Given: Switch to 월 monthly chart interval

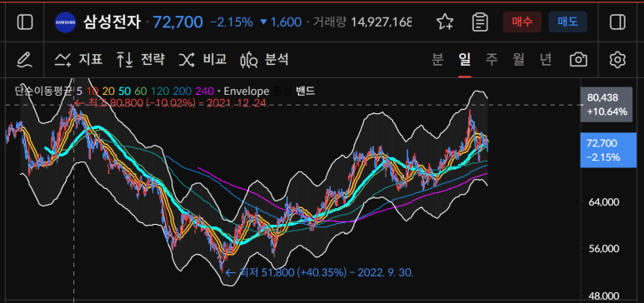Looking at the screenshot, I should 518,60.
